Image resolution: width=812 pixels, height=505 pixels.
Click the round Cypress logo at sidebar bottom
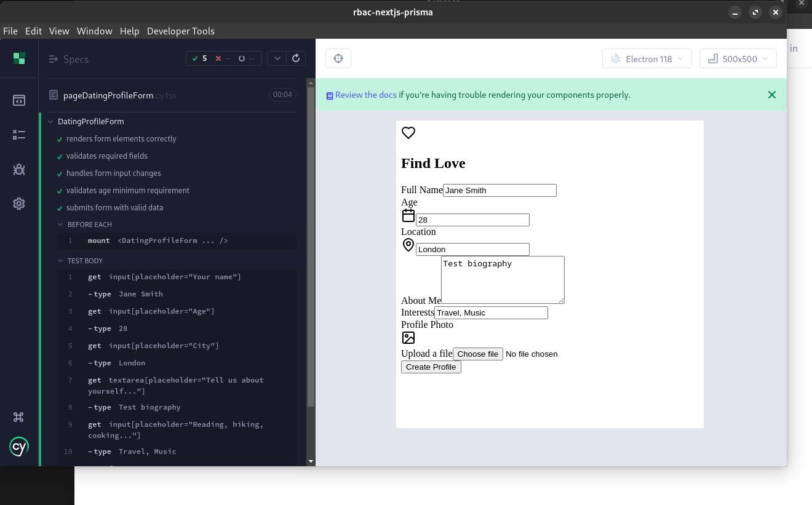[x=19, y=447]
